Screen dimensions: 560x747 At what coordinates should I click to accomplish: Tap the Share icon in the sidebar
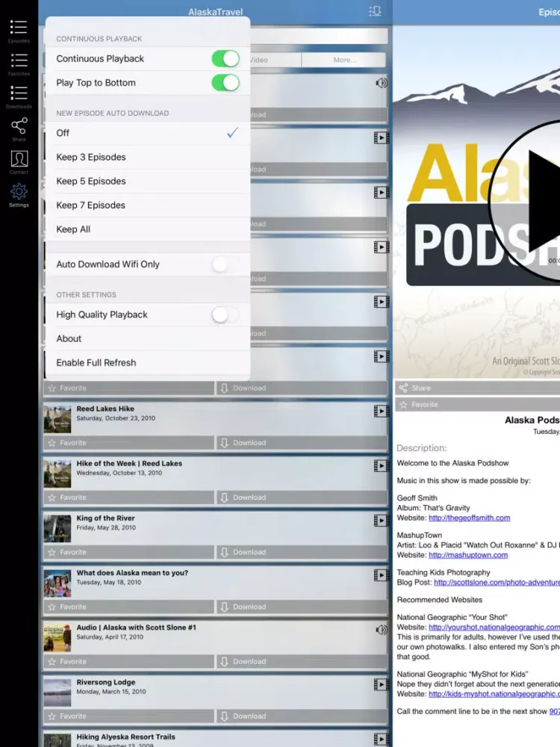click(19, 129)
